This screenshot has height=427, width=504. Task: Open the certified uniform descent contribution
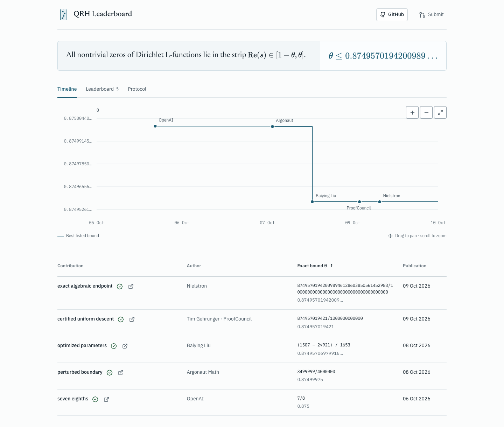(x=85, y=319)
